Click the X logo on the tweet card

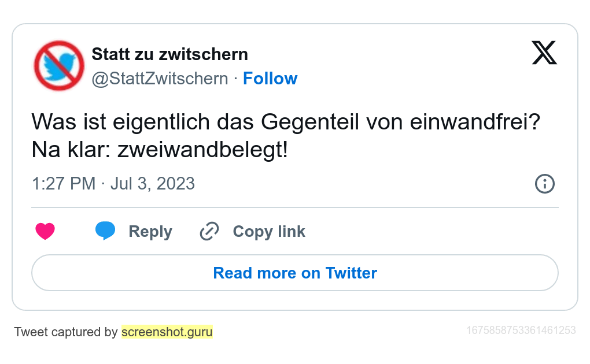544,53
